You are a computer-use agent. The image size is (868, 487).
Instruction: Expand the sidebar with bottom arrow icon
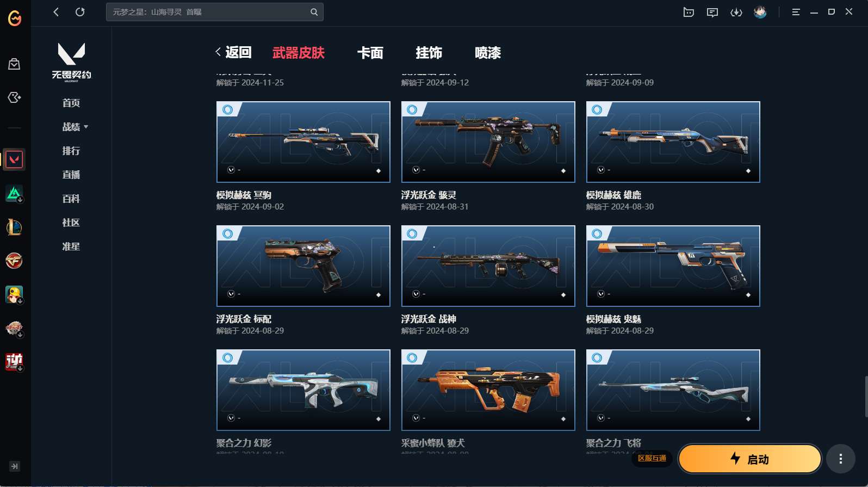pyautogui.click(x=15, y=466)
